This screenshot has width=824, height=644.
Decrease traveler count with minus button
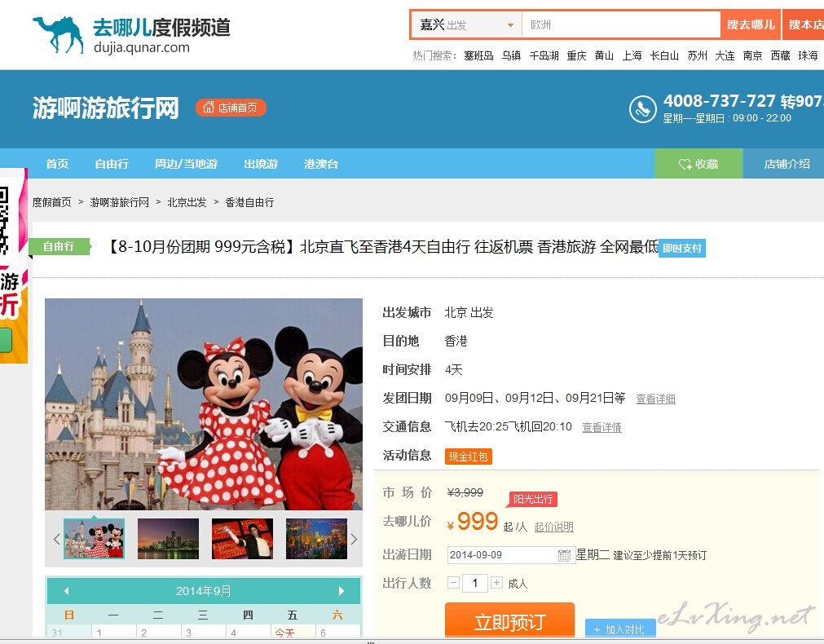point(453,583)
